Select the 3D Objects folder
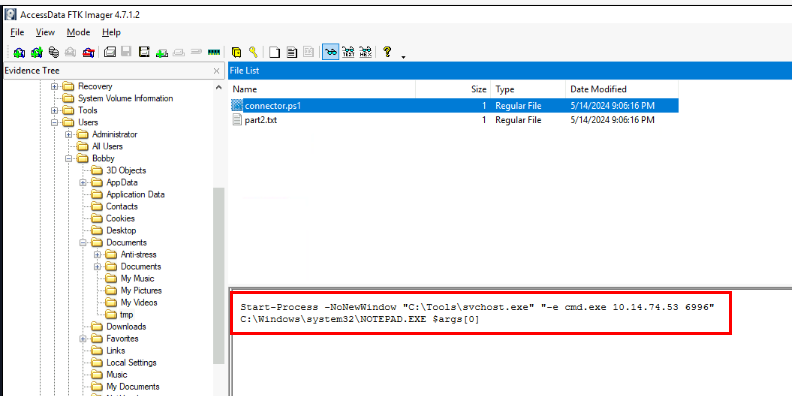 [126, 171]
